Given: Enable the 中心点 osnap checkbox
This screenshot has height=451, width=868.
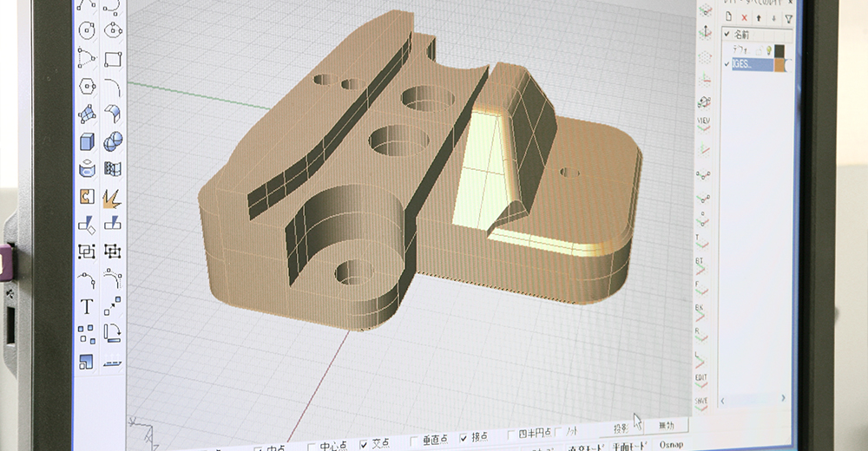Looking at the screenshot, I should 312,448.
